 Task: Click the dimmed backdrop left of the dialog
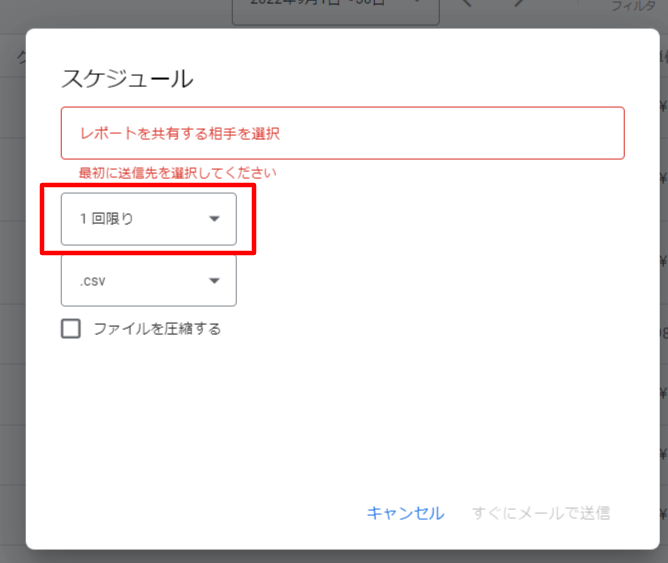click(x=12, y=300)
